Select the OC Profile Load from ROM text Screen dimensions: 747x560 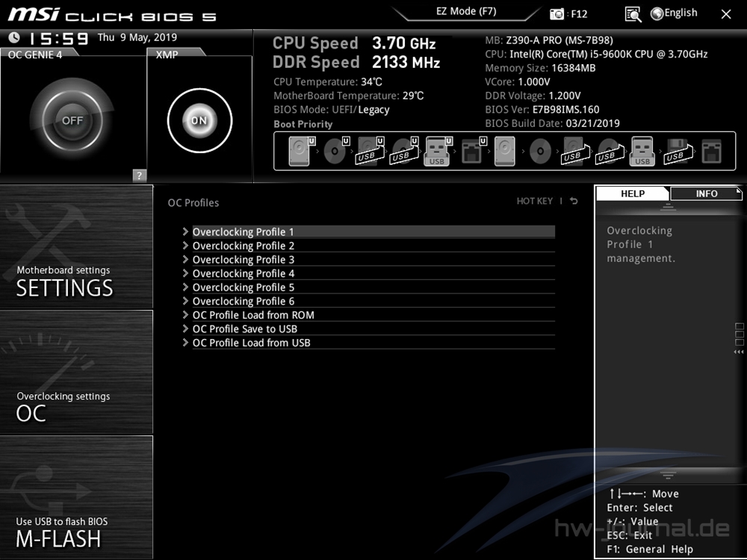(x=253, y=315)
